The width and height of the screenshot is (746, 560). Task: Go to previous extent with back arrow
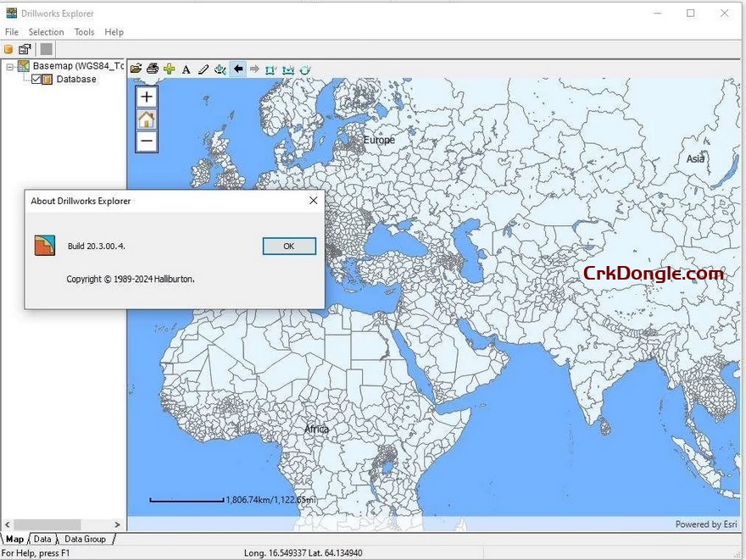[x=237, y=69]
